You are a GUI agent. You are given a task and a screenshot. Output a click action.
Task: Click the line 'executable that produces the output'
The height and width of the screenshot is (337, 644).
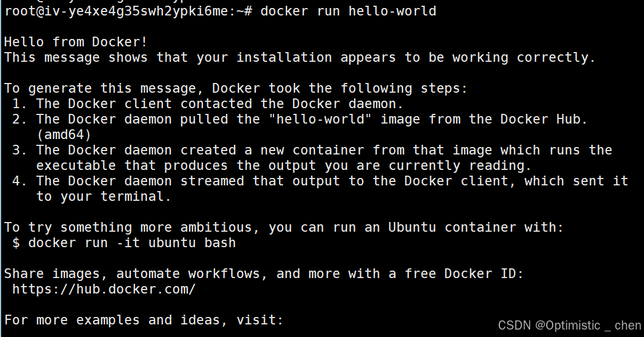[x=284, y=165]
